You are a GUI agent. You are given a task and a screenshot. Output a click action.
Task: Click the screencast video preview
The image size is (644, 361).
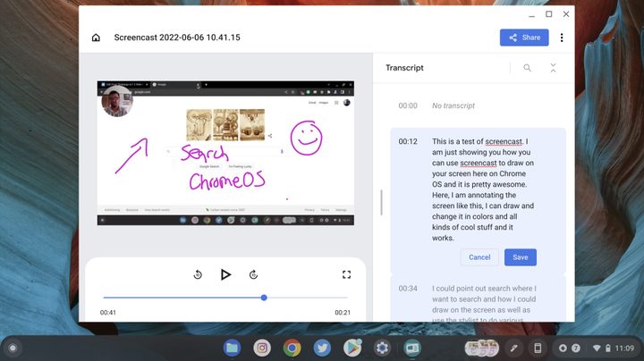225,153
